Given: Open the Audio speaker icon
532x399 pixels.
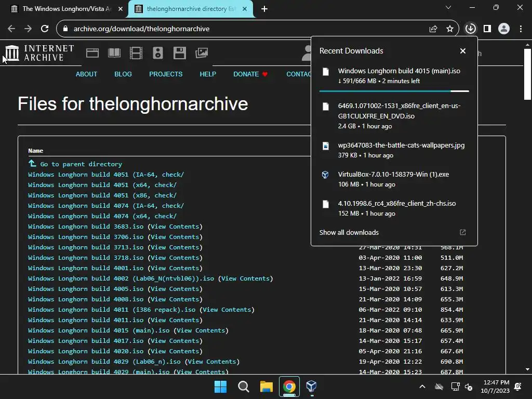Looking at the screenshot, I should [x=158, y=53].
